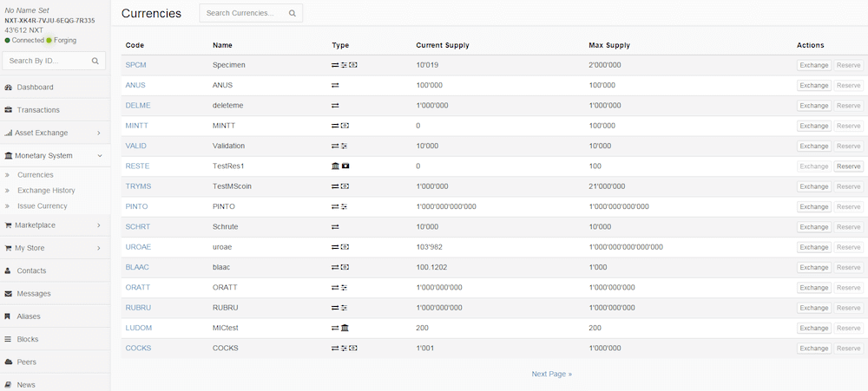
Task: Expand the Asset Exchange submenu chevron
Action: [99, 133]
